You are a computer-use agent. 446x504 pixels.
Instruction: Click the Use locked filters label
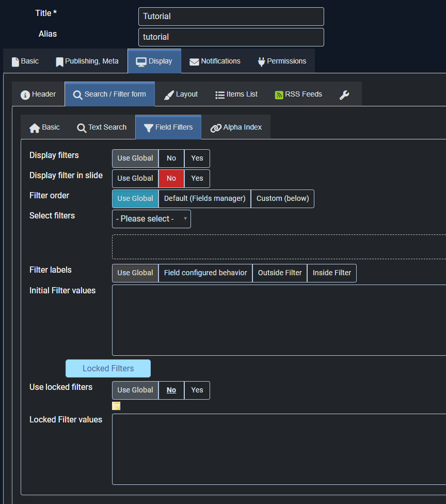tap(61, 387)
